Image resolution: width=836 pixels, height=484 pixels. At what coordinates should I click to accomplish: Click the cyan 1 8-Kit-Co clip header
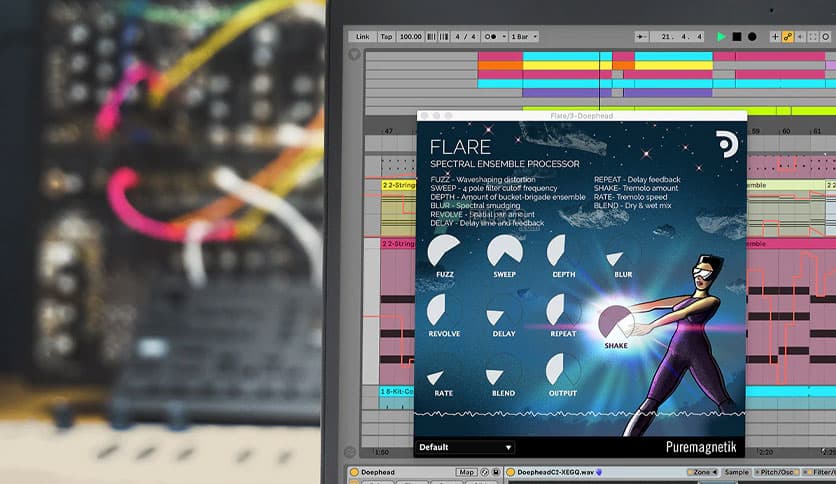pos(398,391)
